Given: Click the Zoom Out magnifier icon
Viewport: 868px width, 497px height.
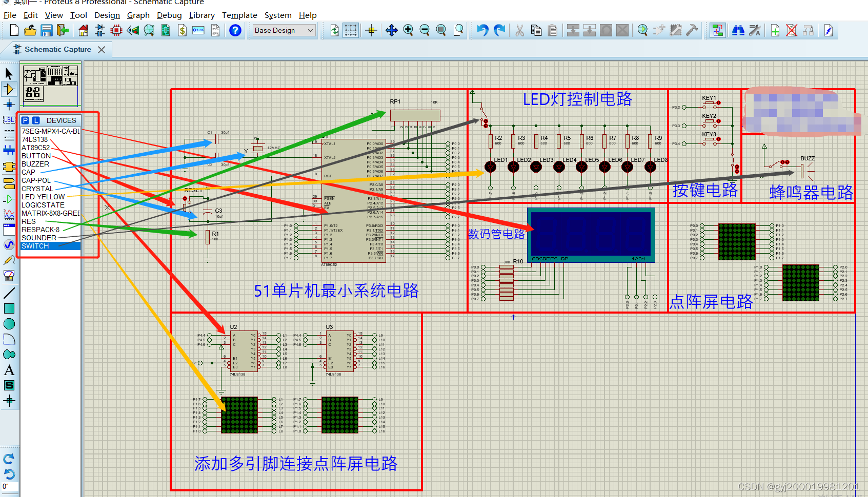Looking at the screenshot, I should pos(425,30).
